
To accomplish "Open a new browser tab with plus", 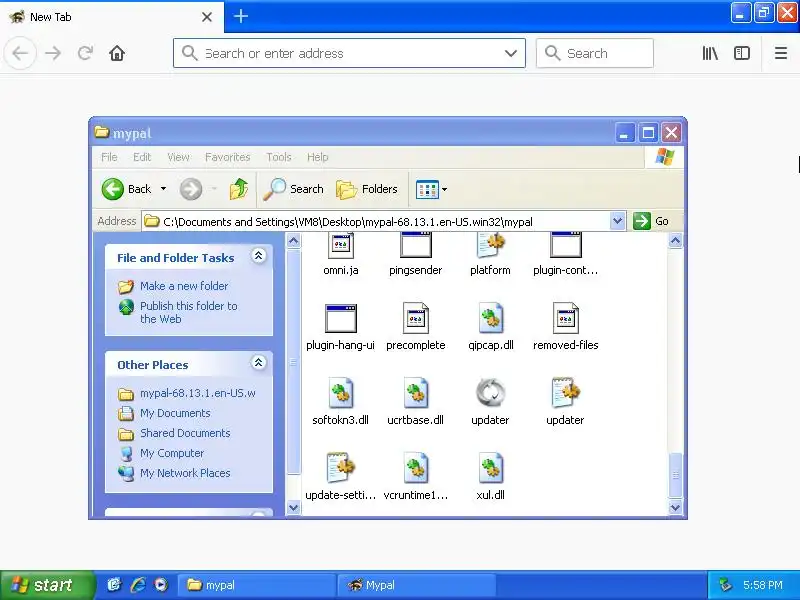I will click(x=241, y=16).
